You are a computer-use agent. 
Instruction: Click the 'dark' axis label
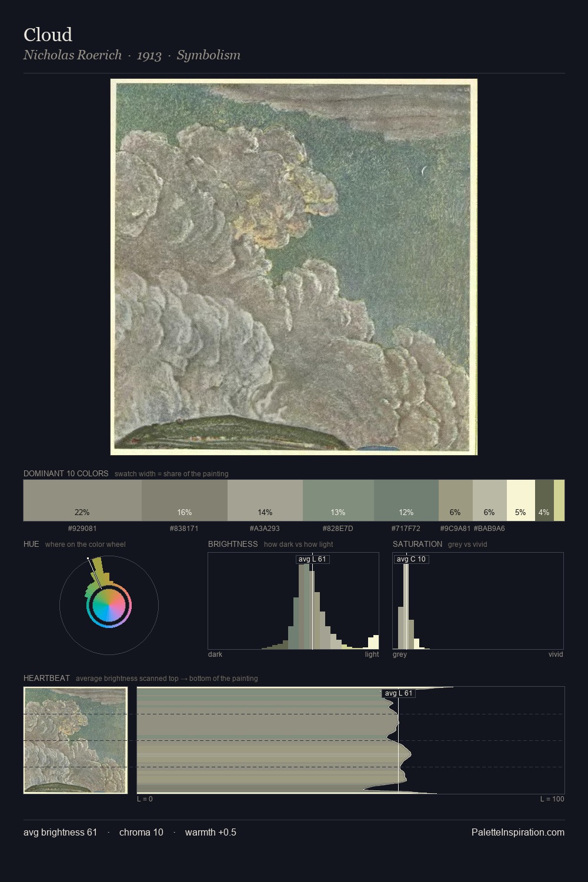point(215,654)
